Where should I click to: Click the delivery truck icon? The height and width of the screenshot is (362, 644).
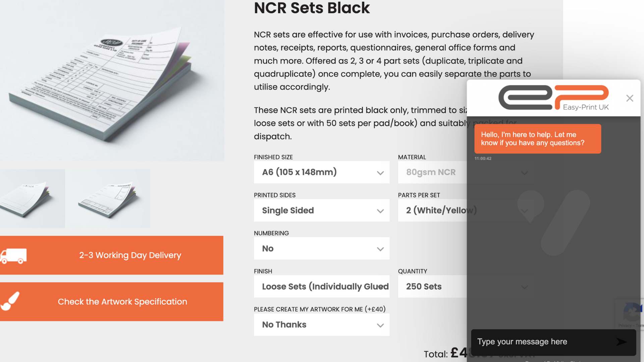click(13, 256)
